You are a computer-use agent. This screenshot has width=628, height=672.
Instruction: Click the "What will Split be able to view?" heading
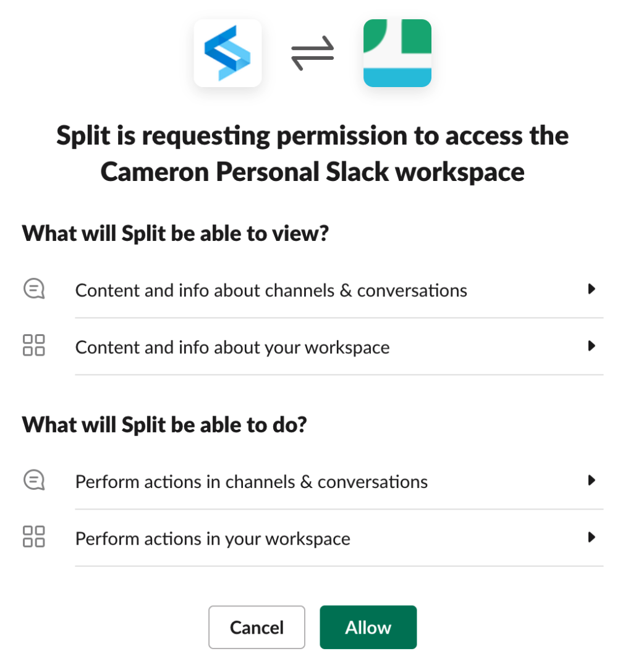175,234
